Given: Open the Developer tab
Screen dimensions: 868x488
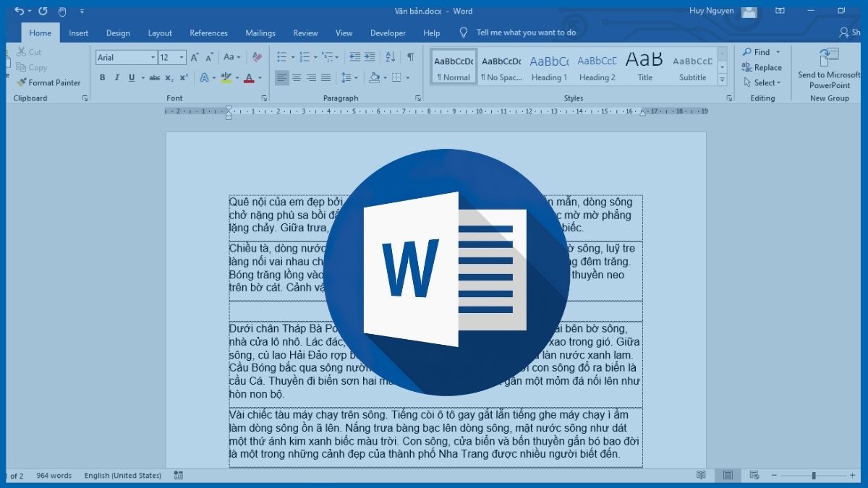Looking at the screenshot, I should [x=388, y=33].
